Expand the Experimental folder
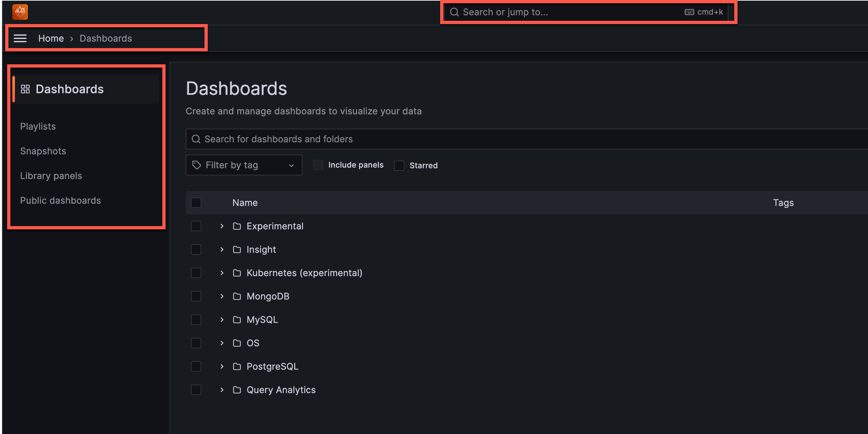 (222, 226)
